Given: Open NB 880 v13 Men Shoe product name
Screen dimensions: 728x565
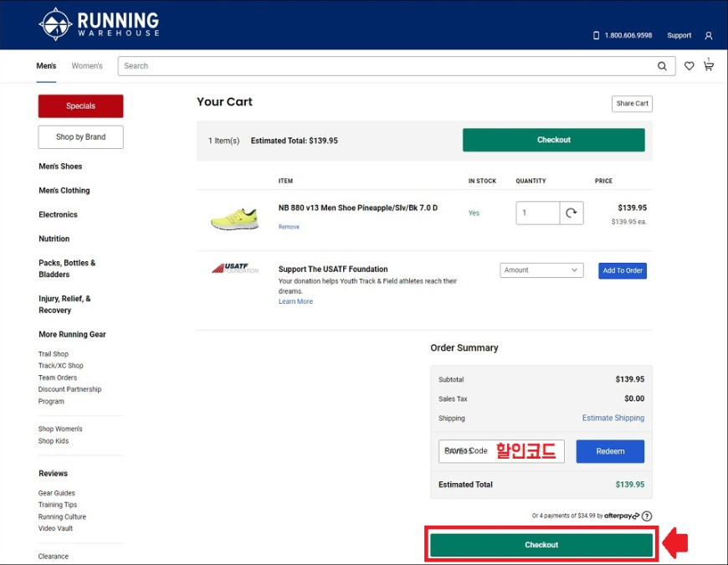Looking at the screenshot, I should click(358, 208).
